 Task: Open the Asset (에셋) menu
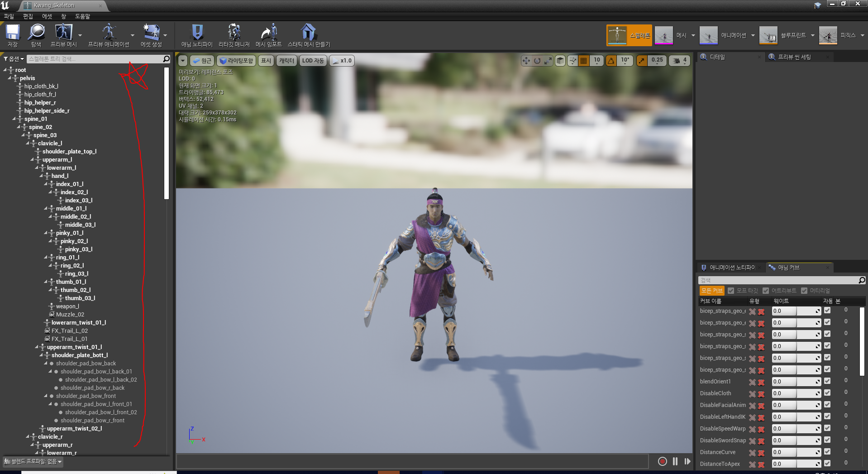pos(47,16)
